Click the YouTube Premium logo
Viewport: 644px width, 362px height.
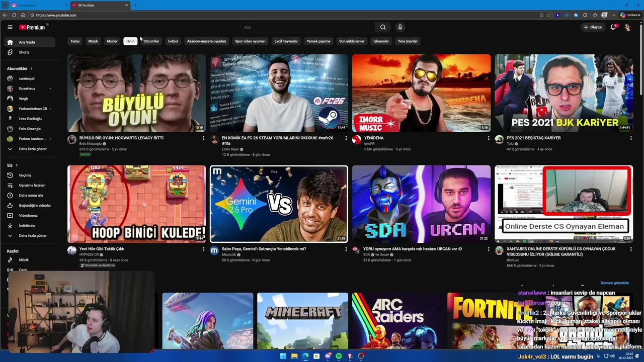pos(33,27)
